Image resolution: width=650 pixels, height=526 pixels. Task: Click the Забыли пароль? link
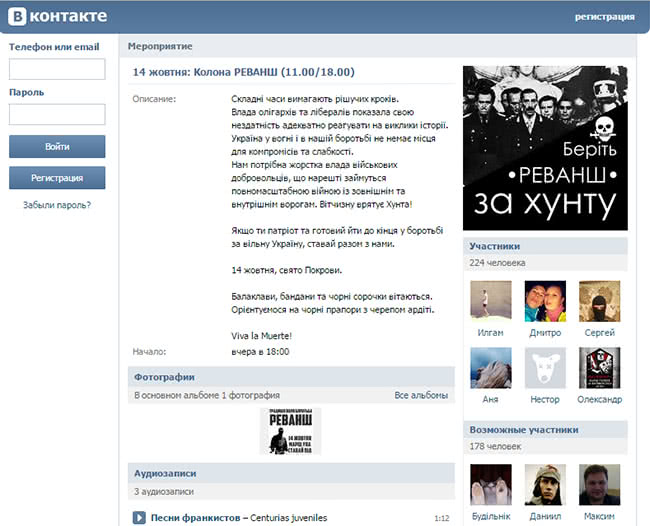click(57, 205)
